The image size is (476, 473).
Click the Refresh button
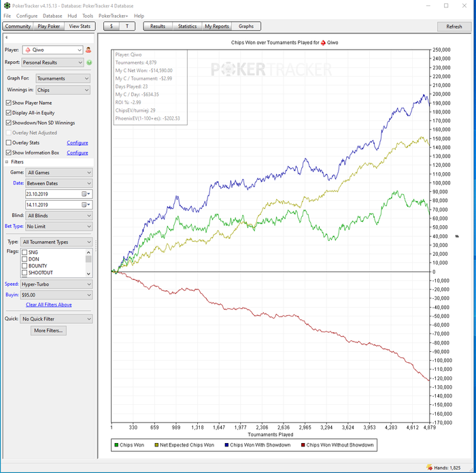coord(454,27)
